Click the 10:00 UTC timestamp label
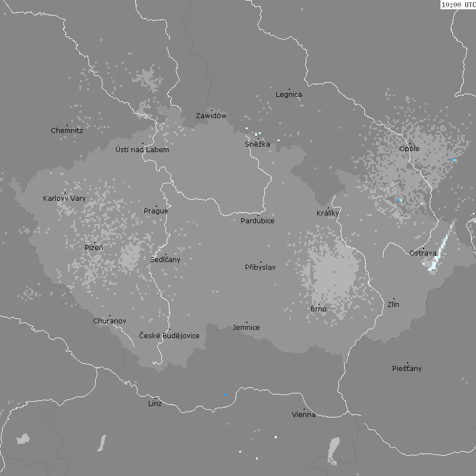 (x=458, y=4)
